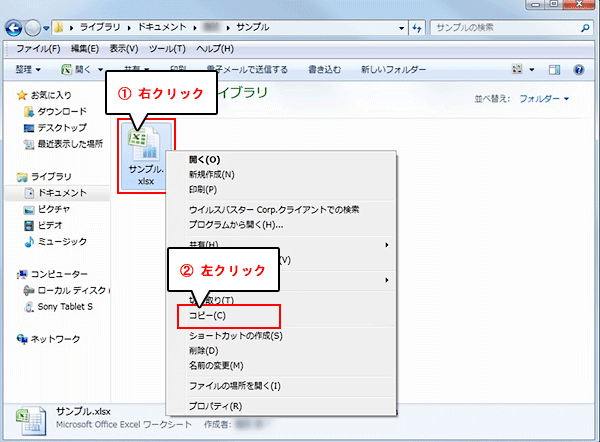Click the magnifier icon in the search box
The height and width of the screenshot is (442, 600).
point(585,28)
